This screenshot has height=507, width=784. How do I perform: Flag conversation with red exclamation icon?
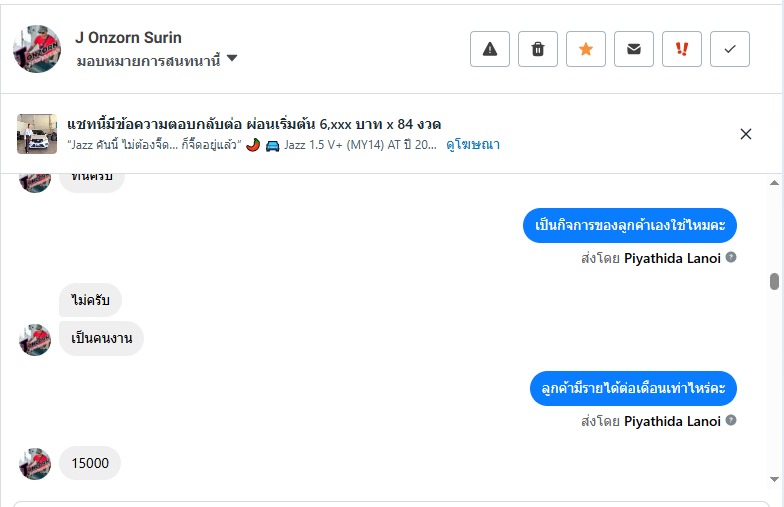(x=682, y=49)
